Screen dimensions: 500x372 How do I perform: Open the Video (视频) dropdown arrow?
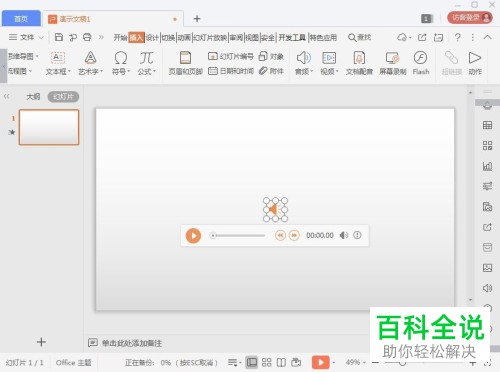click(337, 71)
